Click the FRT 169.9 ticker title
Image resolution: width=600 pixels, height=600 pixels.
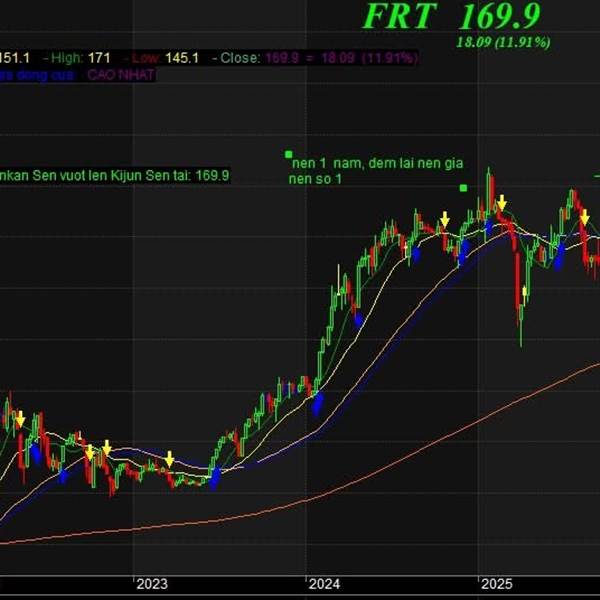(451, 16)
